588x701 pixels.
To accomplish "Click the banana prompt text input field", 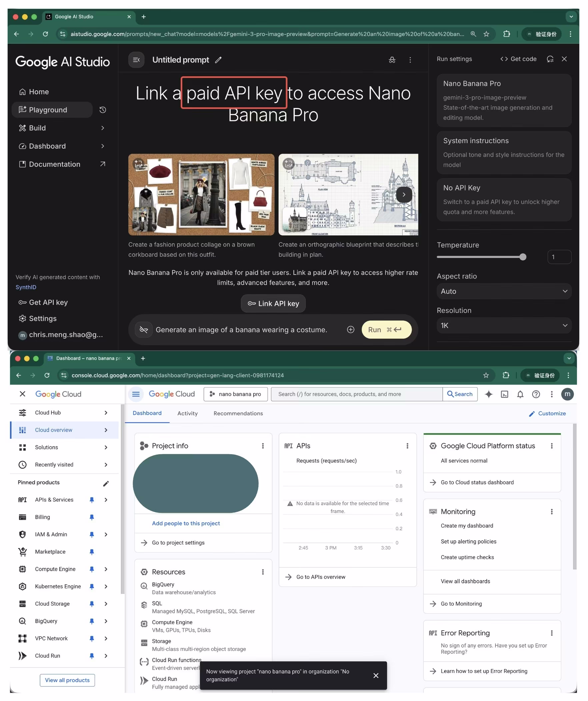I will point(242,329).
